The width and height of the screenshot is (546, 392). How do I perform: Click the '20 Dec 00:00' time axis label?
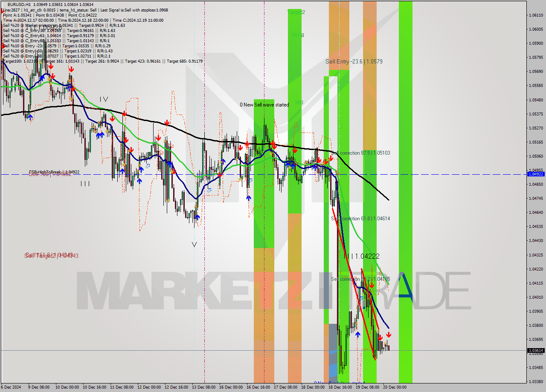(x=395, y=387)
